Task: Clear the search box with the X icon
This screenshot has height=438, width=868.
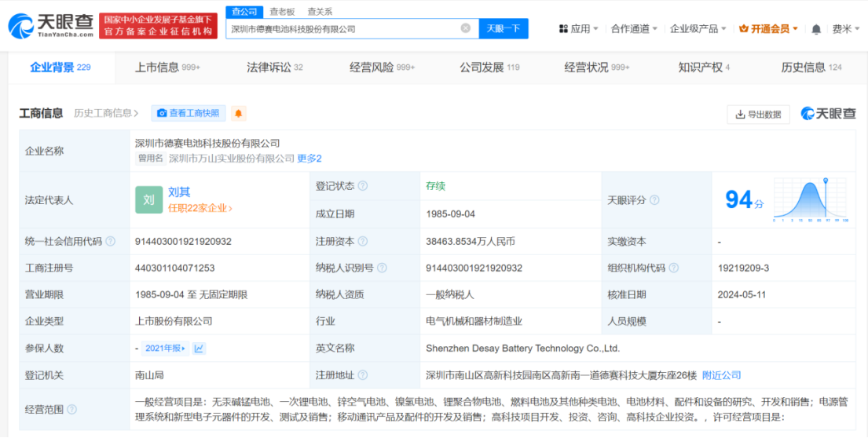Action: (x=465, y=28)
